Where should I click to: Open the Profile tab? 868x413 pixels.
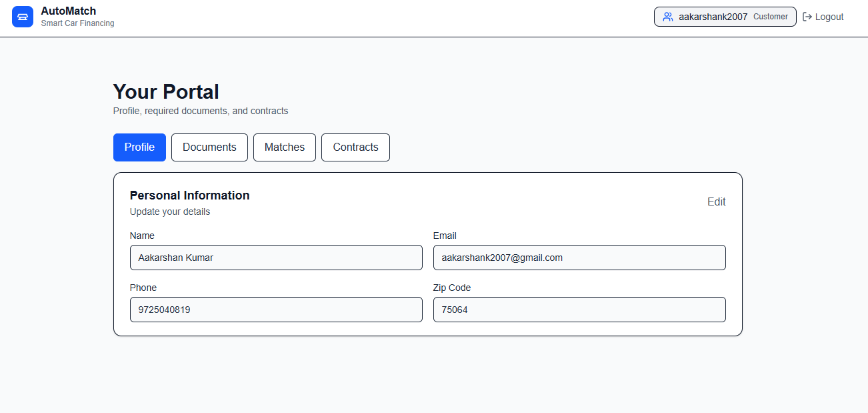click(139, 147)
